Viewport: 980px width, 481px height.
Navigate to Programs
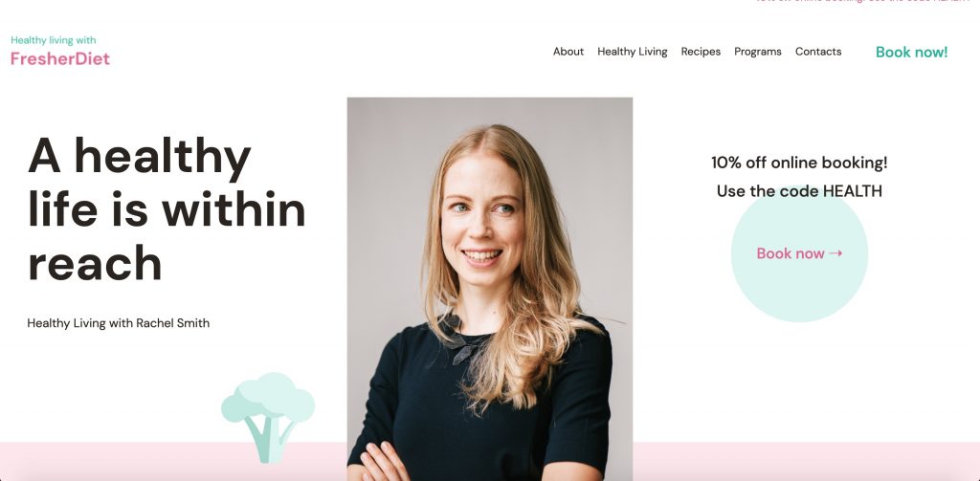[758, 52]
